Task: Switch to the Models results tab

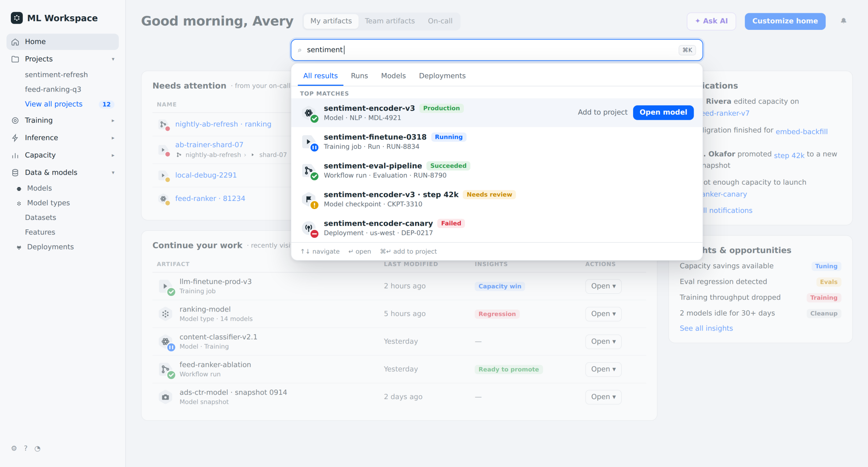Action: click(x=393, y=76)
